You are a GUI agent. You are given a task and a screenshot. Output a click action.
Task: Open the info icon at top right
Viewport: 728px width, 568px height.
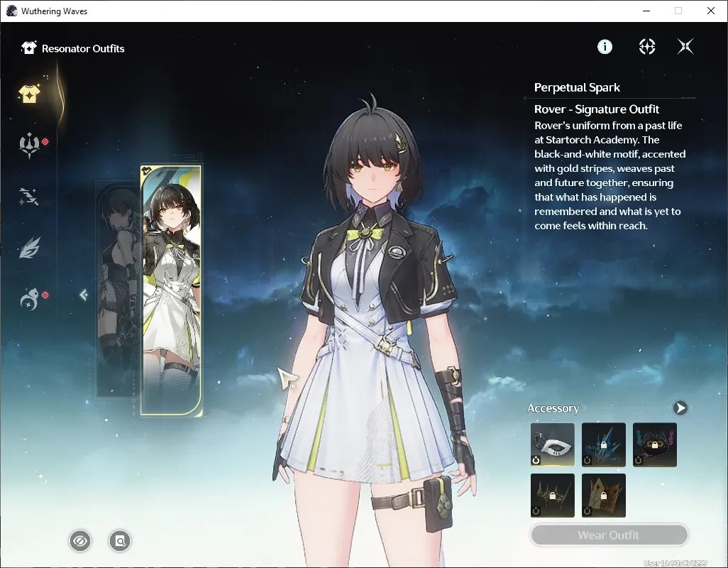tap(605, 46)
